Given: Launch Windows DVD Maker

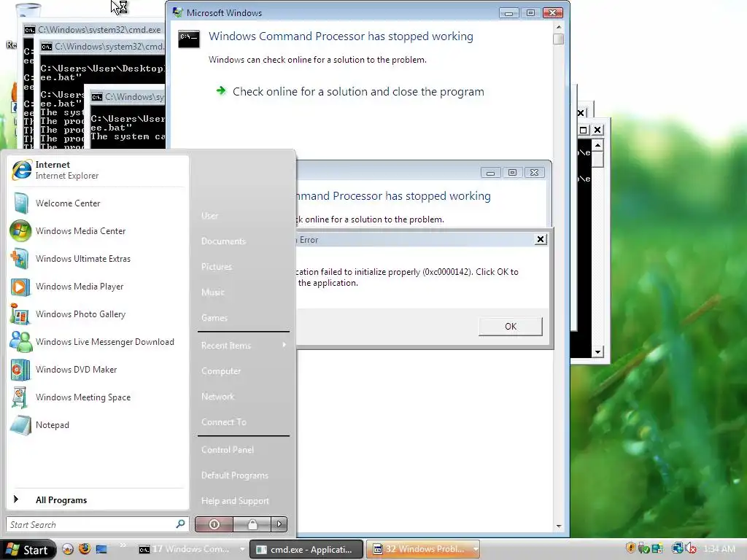Looking at the screenshot, I should (x=97, y=370).
